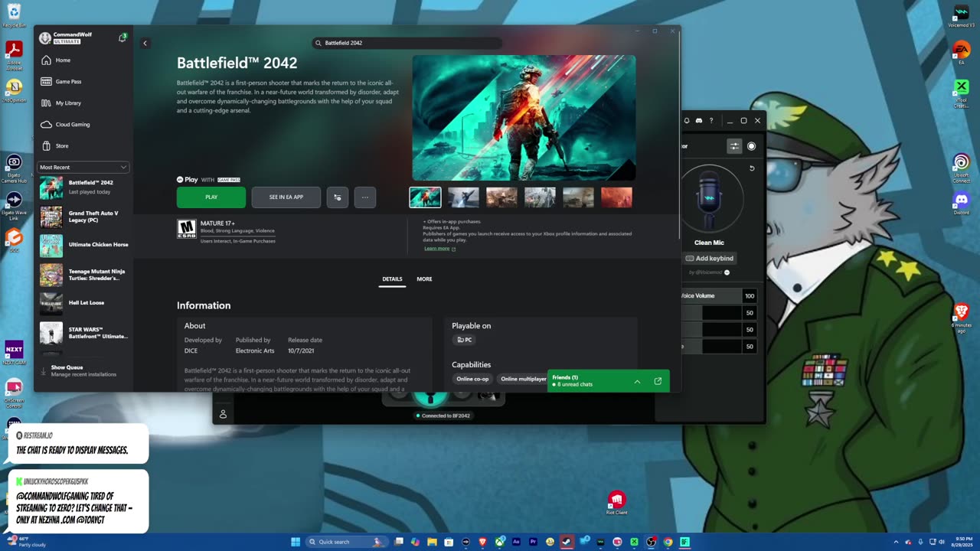
Task: Open Cloud Gaming in the Xbox sidebar
Action: point(83,124)
